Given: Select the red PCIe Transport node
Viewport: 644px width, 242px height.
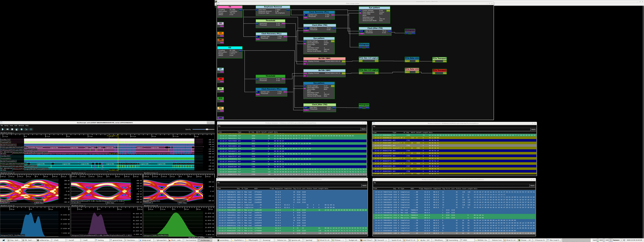Looking at the screenshot, I should [x=440, y=72].
